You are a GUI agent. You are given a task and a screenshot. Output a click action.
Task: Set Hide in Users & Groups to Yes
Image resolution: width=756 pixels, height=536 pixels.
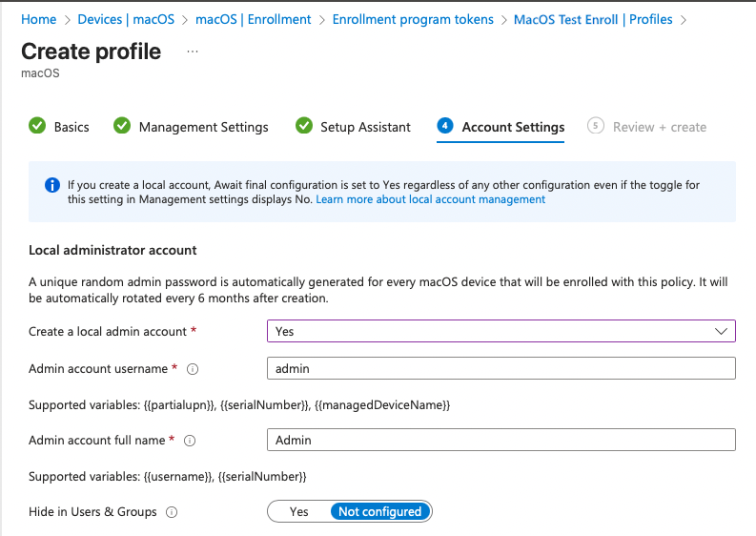click(299, 512)
